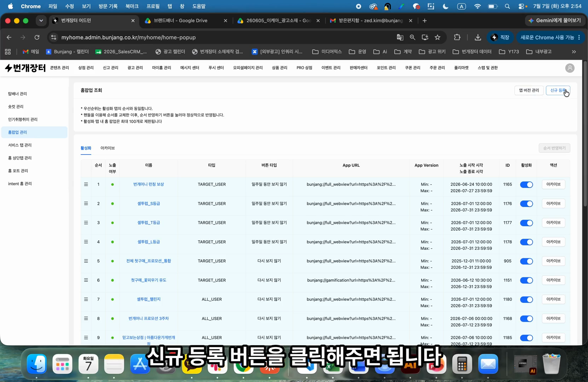Click the disabled 순서 반영하기 button
Viewport: 588px width, 382px height.
click(x=554, y=148)
